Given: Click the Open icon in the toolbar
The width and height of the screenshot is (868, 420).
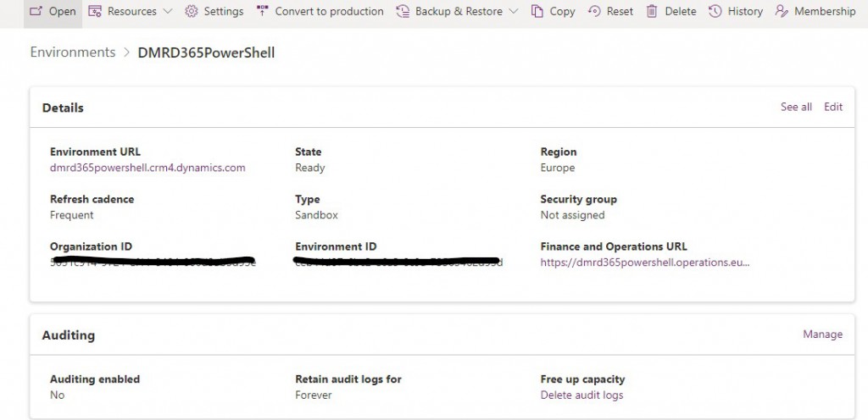Looking at the screenshot, I should 36,11.
